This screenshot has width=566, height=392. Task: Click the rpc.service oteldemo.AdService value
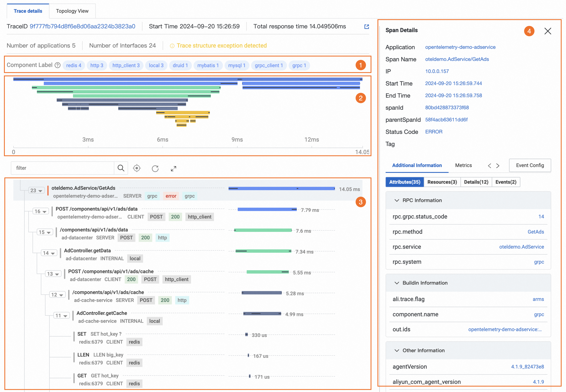coord(522,247)
